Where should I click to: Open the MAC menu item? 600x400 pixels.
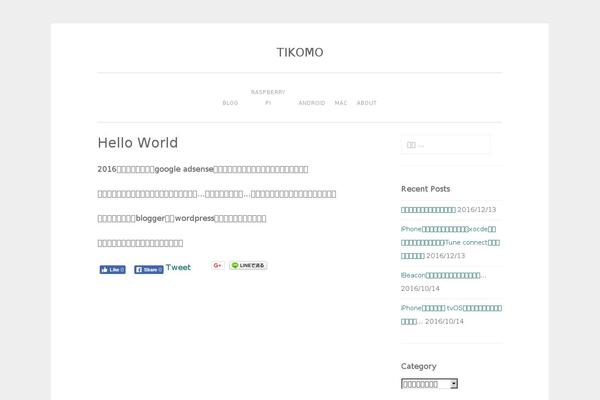[x=341, y=103]
